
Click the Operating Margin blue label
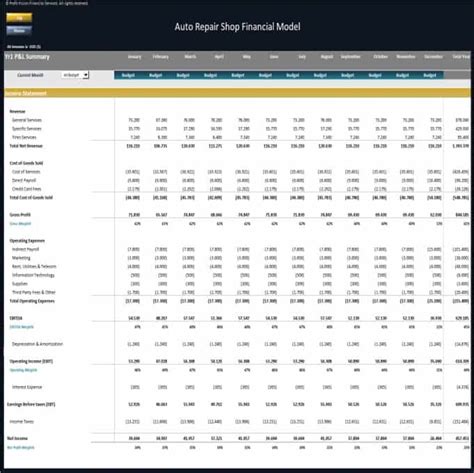23,370
